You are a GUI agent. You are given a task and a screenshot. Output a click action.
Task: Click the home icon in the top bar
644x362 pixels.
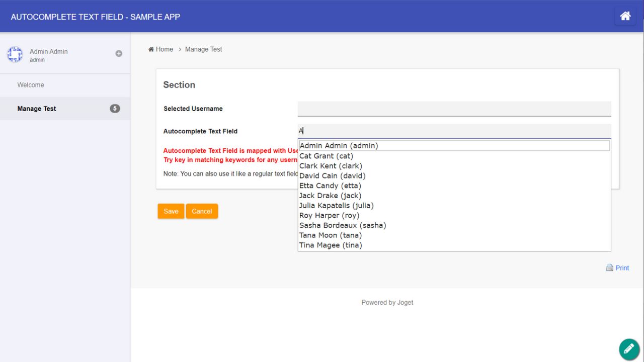pos(625,16)
